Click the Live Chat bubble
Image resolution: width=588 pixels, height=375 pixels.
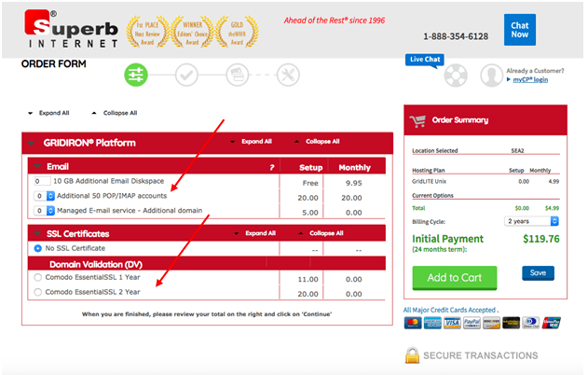point(425,60)
